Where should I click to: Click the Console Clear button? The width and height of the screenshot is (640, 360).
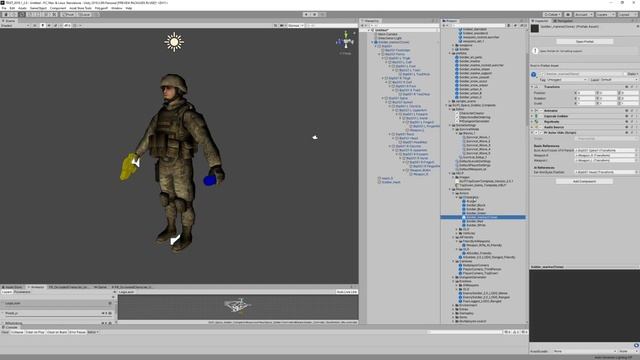tap(5, 332)
